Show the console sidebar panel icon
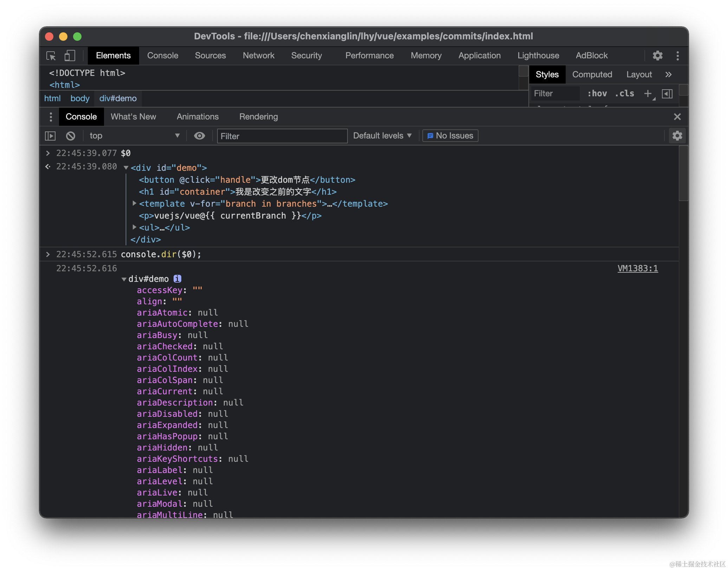This screenshot has height=570, width=728. point(50,136)
